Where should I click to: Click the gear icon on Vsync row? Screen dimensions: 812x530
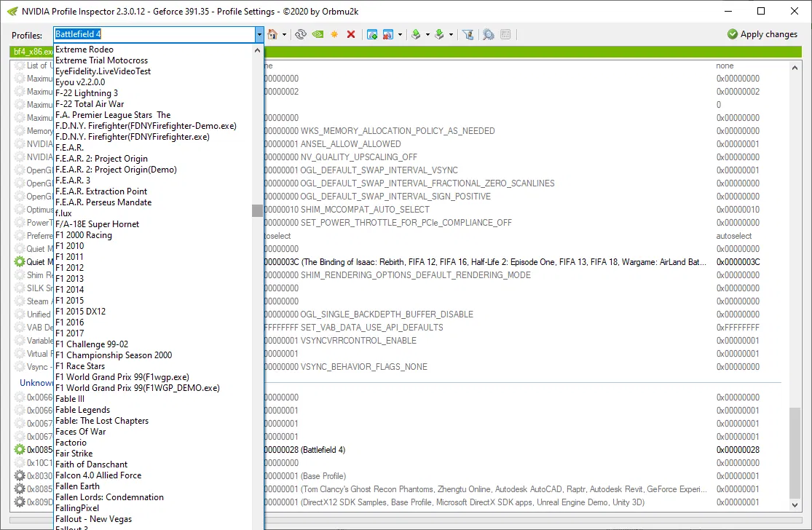coord(20,366)
